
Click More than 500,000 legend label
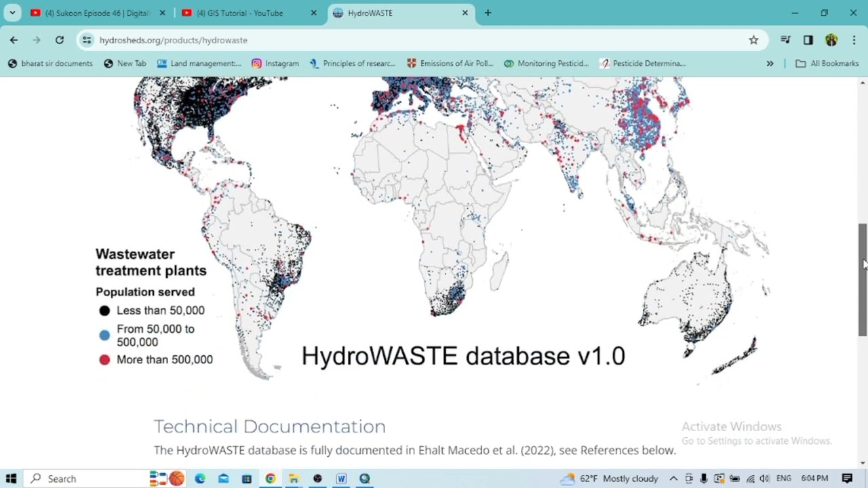pos(165,360)
